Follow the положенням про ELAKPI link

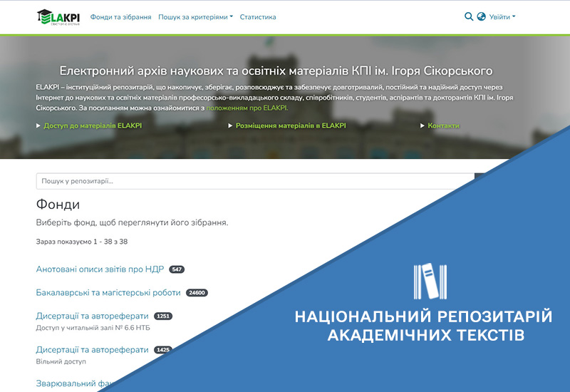click(x=247, y=108)
